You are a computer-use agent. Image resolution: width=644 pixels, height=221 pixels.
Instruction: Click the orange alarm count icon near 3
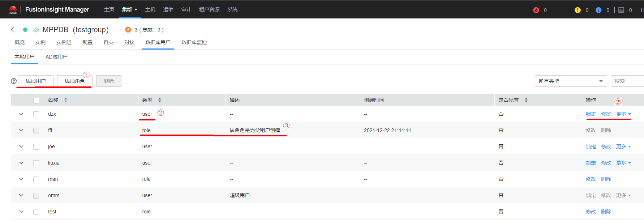point(128,30)
